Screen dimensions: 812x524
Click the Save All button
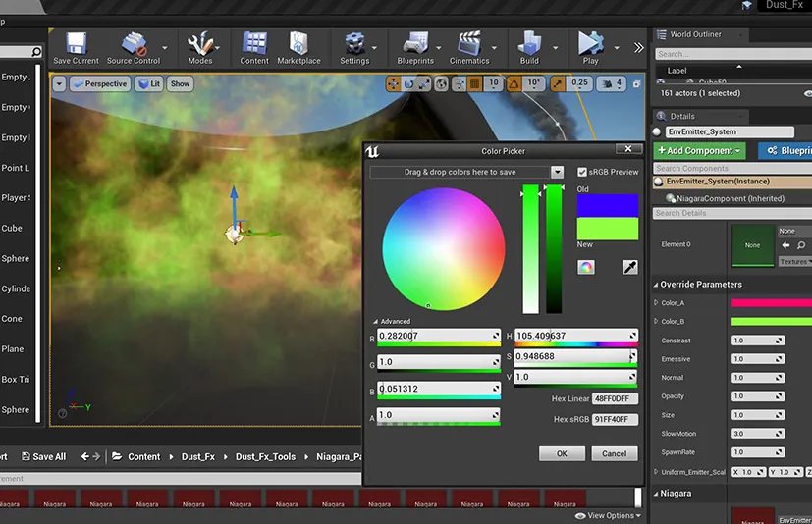click(x=43, y=456)
